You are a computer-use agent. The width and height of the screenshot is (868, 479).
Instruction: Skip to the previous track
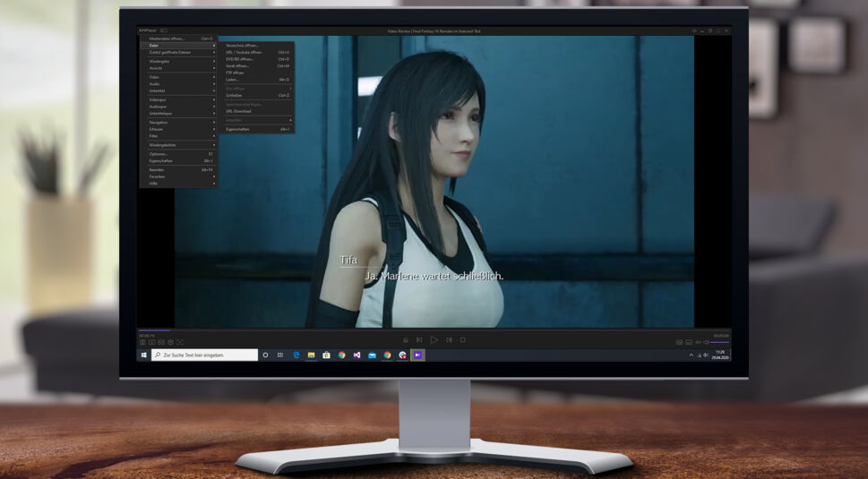point(419,339)
